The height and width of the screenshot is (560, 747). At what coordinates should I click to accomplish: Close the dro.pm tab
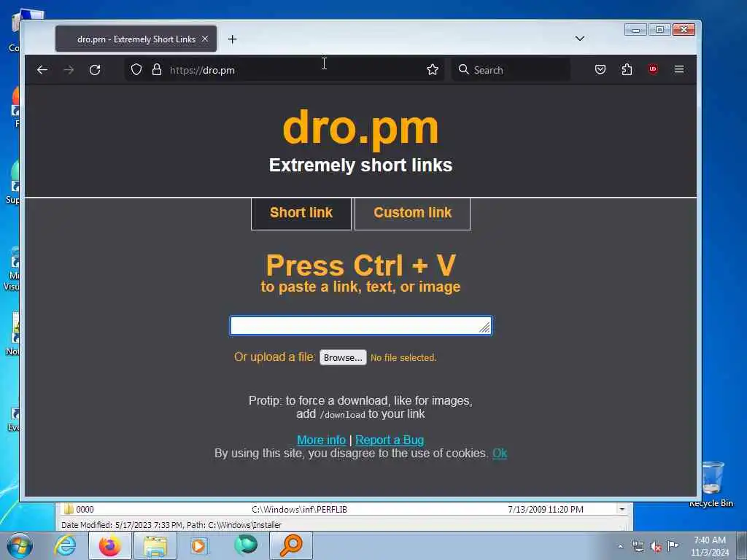pyautogui.click(x=205, y=39)
